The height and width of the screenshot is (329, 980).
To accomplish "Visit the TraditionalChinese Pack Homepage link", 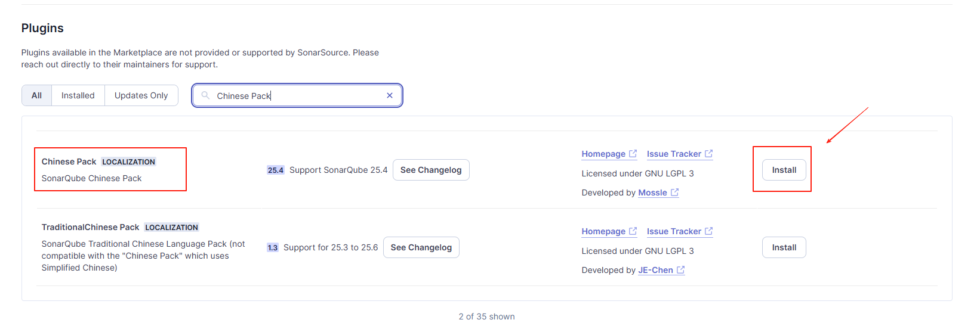I will coord(603,231).
